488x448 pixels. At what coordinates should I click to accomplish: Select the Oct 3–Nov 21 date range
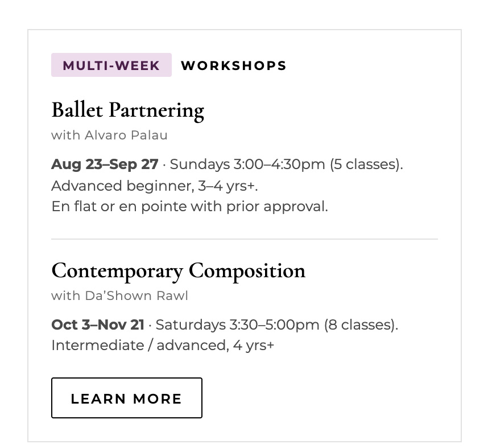98,324
